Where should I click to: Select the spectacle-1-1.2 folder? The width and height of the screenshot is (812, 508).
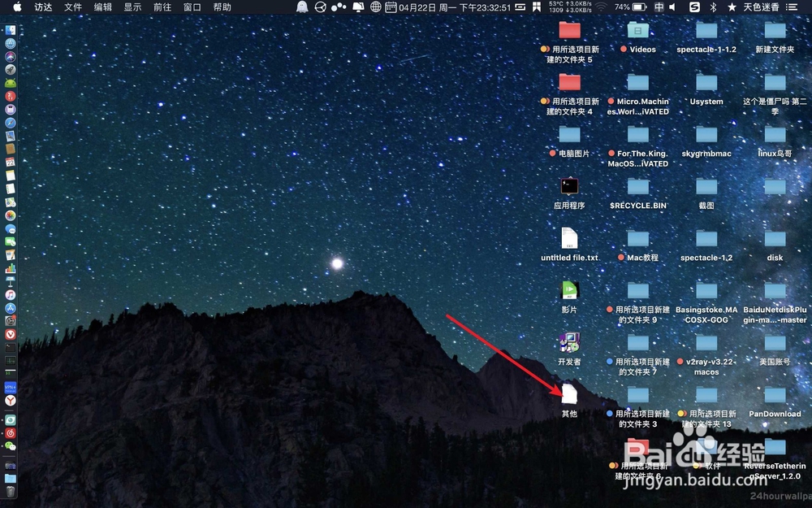click(x=706, y=37)
